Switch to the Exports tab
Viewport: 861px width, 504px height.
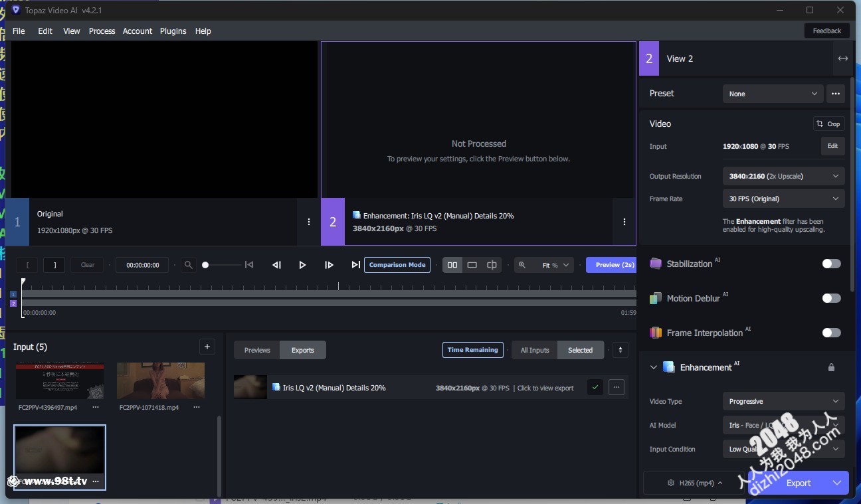pos(303,350)
